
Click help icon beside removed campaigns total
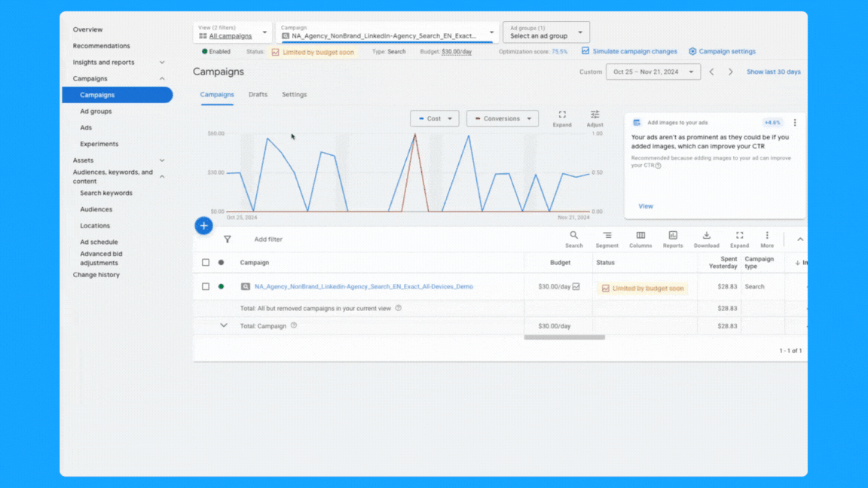point(398,308)
